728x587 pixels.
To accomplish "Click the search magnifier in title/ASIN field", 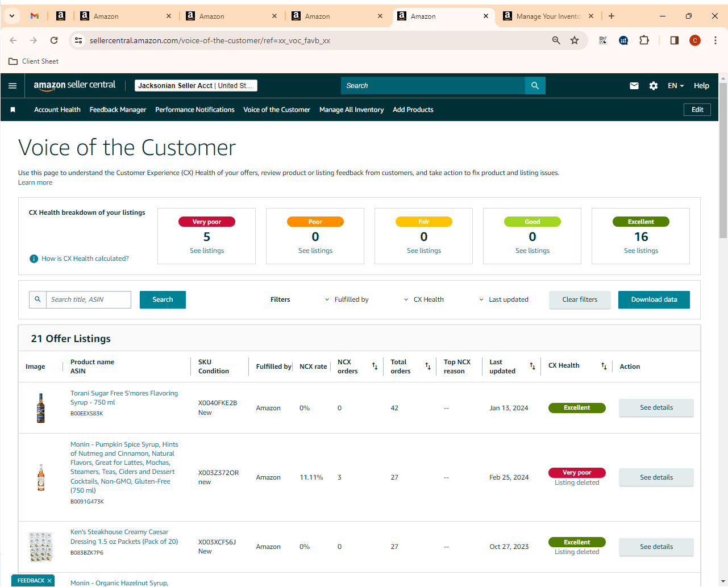I will [38, 299].
